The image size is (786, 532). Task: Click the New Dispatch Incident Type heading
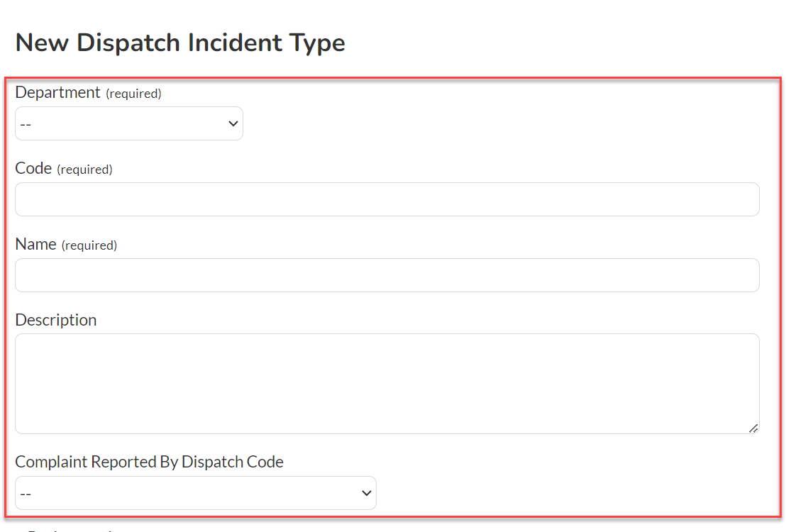(180, 42)
